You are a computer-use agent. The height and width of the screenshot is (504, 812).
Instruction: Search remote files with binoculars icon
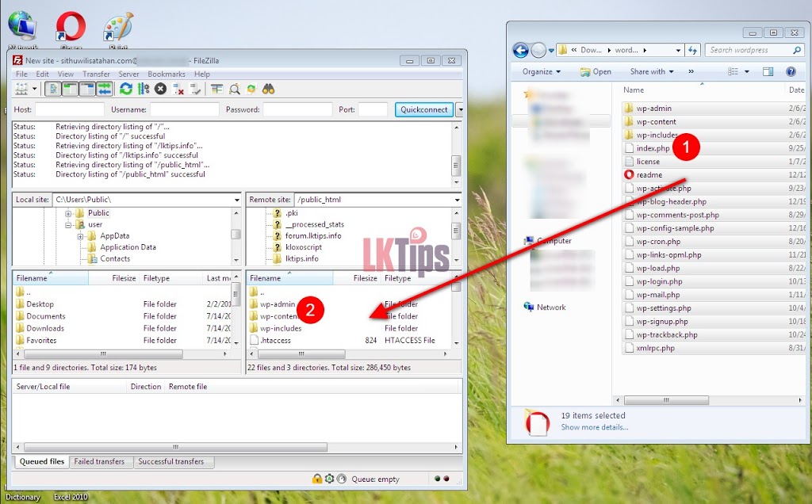tap(268, 89)
